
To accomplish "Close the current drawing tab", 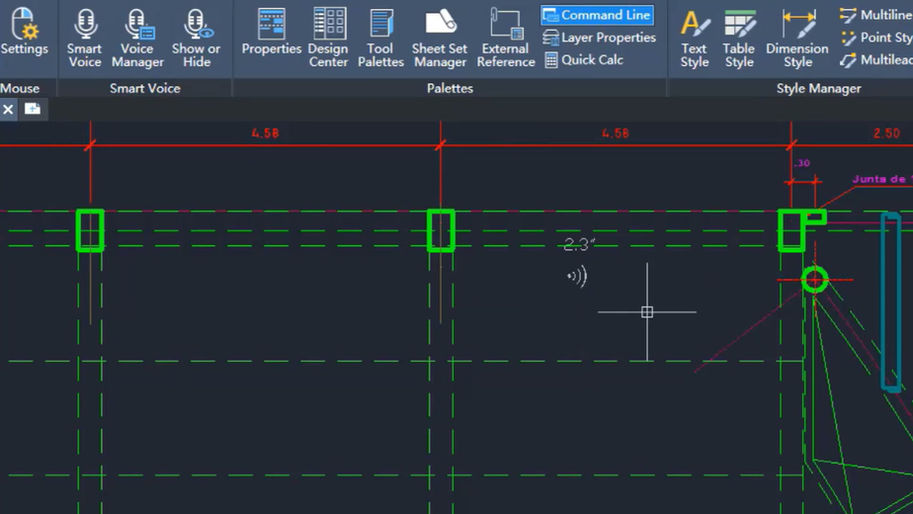I will 8,109.
